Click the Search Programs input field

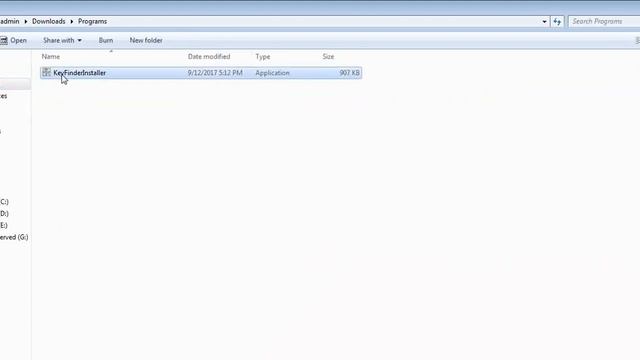[604, 21]
